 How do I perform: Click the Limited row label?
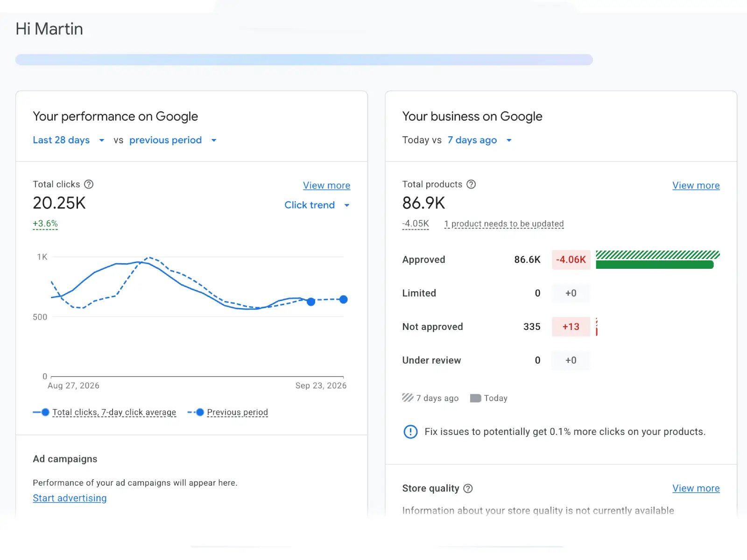[419, 293]
